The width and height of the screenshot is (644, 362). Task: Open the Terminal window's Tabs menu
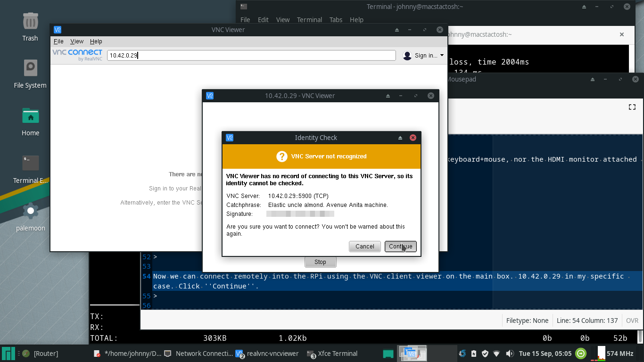tap(336, 20)
